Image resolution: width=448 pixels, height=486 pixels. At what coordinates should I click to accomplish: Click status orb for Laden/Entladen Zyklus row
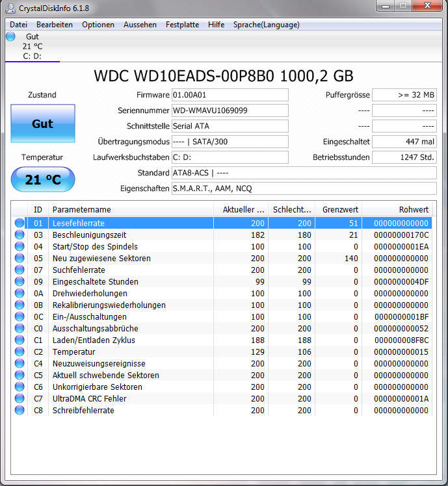tap(20, 340)
